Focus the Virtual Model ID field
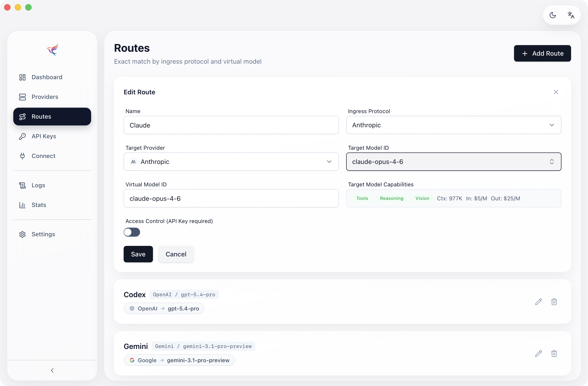Screen dimensions: 588x386 [x=231, y=198]
